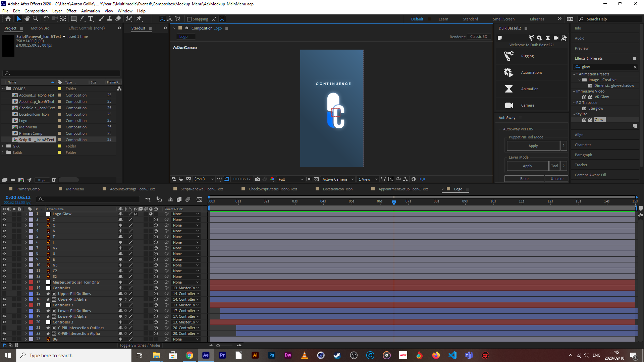Delete selected project item via trash icon
Screen dimensions: 644x362
point(54,180)
